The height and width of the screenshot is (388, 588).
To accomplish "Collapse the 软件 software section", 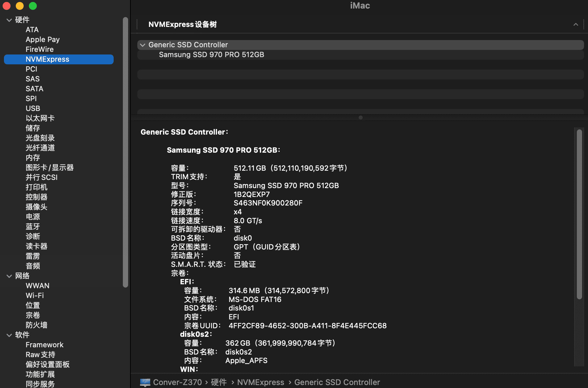I will pyautogui.click(x=9, y=335).
